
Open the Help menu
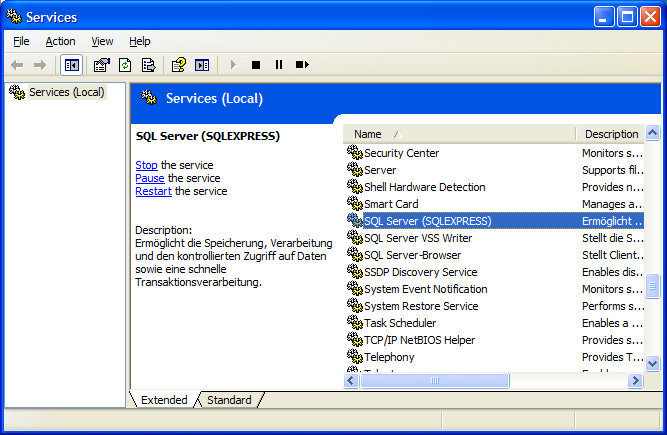point(140,41)
